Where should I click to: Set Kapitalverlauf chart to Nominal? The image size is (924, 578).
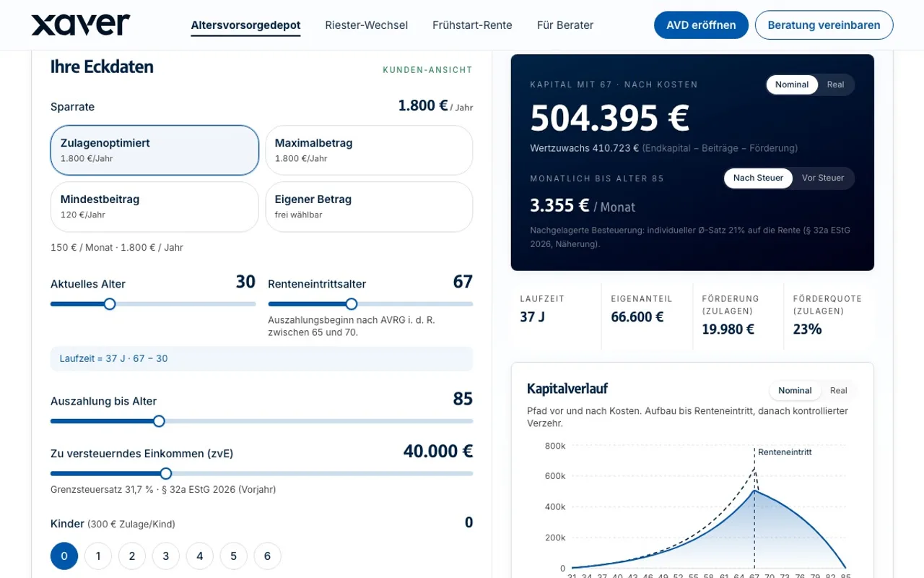796,390
